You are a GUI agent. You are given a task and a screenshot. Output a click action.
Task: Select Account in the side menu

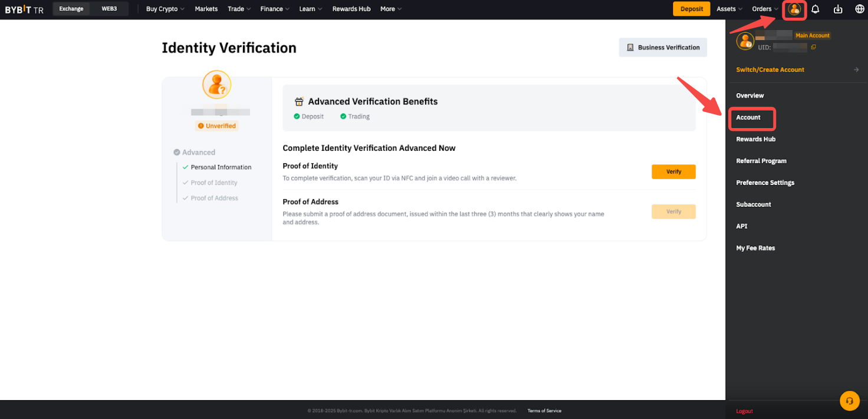[x=748, y=117]
